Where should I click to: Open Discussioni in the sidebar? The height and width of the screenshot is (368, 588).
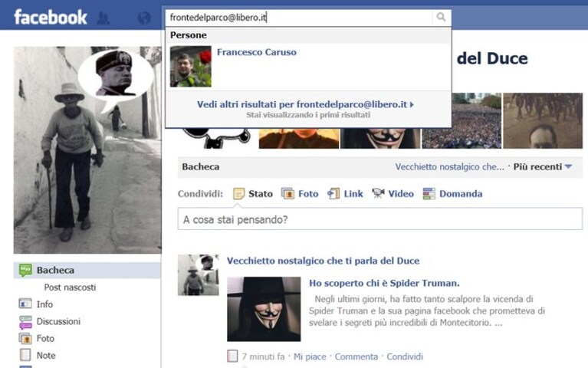(58, 321)
